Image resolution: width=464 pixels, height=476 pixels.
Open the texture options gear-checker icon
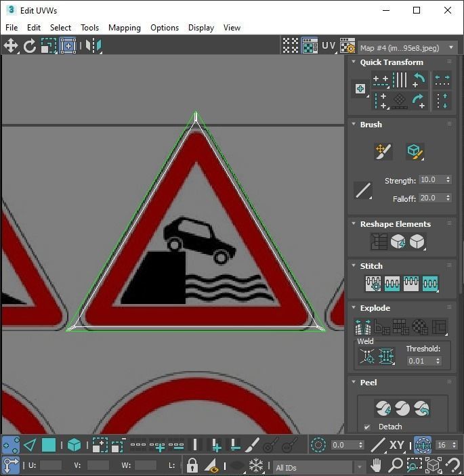coord(347,46)
